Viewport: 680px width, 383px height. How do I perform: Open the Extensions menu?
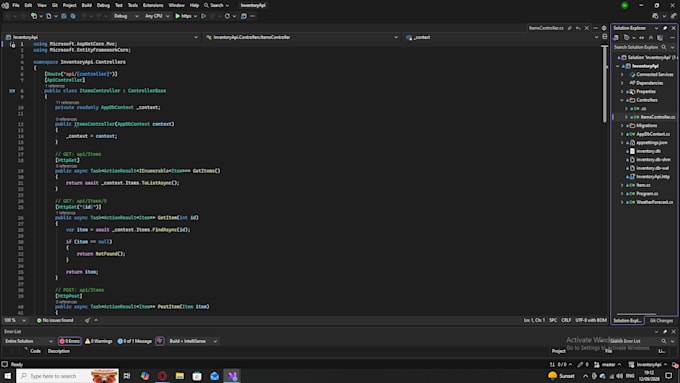(153, 5)
